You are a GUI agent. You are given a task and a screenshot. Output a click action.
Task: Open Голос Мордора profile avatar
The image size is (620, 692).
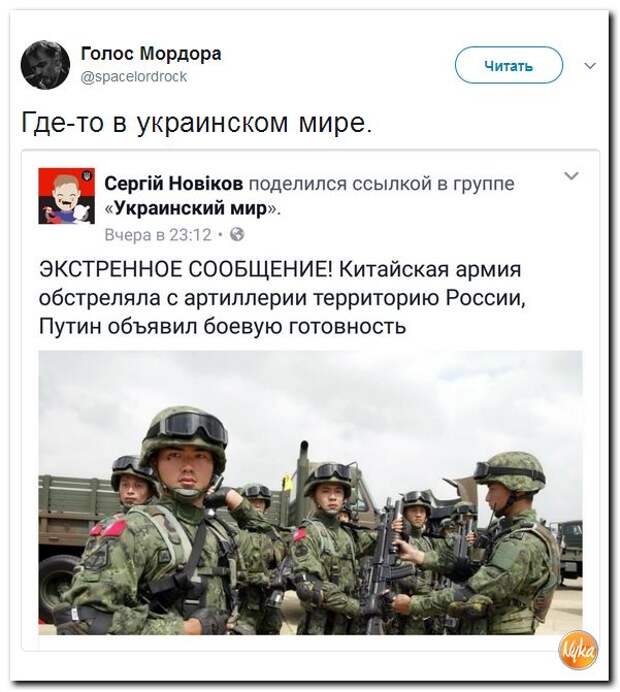tap(45, 65)
